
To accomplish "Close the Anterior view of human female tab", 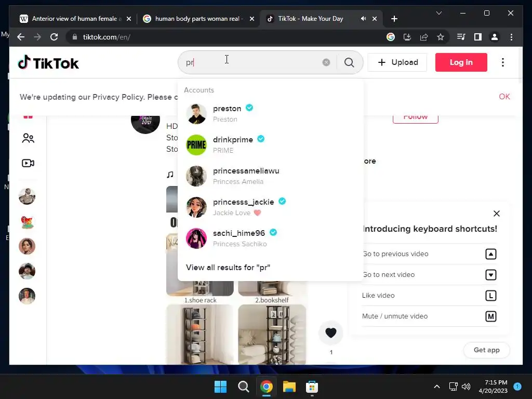I will [x=129, y=19].
